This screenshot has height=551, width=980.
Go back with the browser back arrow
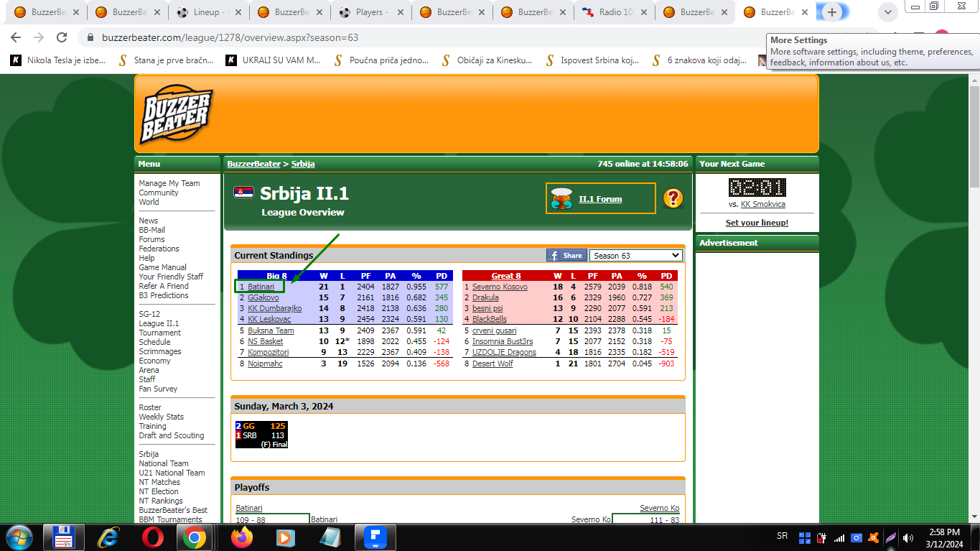pyautogui.click(x=16, y=37)
